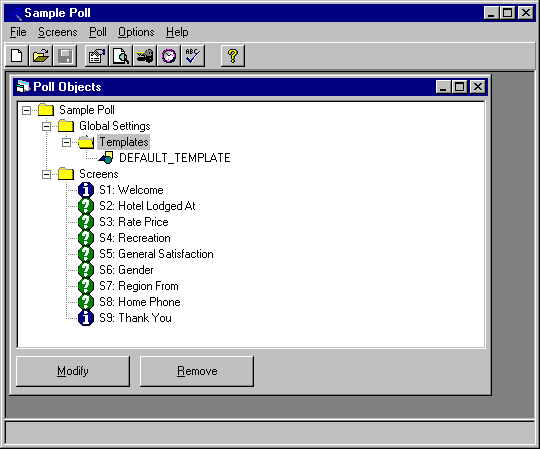Viewport: 540px width, 449px height.
Task: Click the yellow question mark help icon
Action: (233, 56)
